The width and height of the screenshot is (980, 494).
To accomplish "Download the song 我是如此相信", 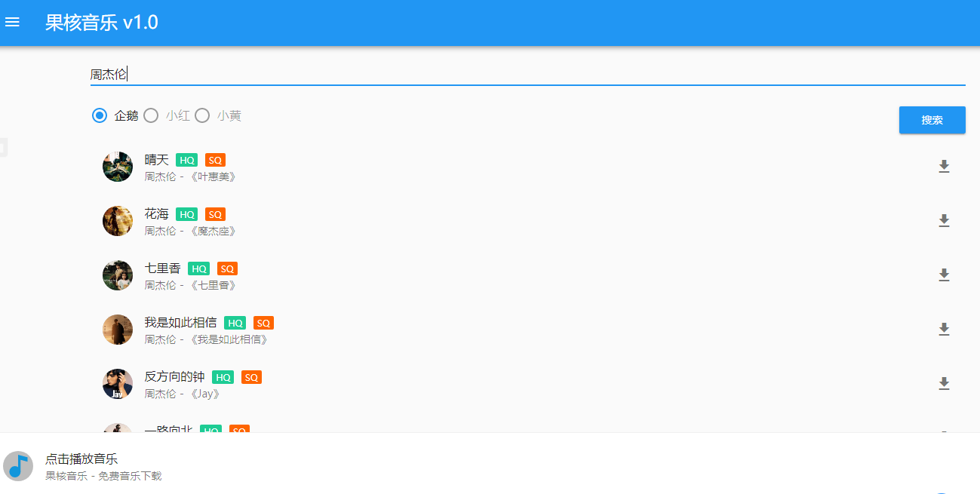I will tap(944, 330).
